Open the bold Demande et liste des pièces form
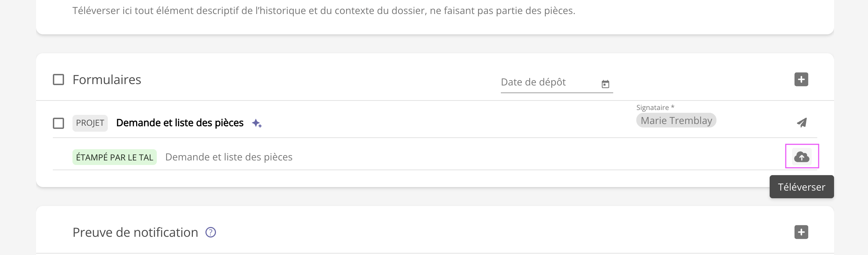Image resolution: width=868 pixels, height=255 pixels. (180, 123)
